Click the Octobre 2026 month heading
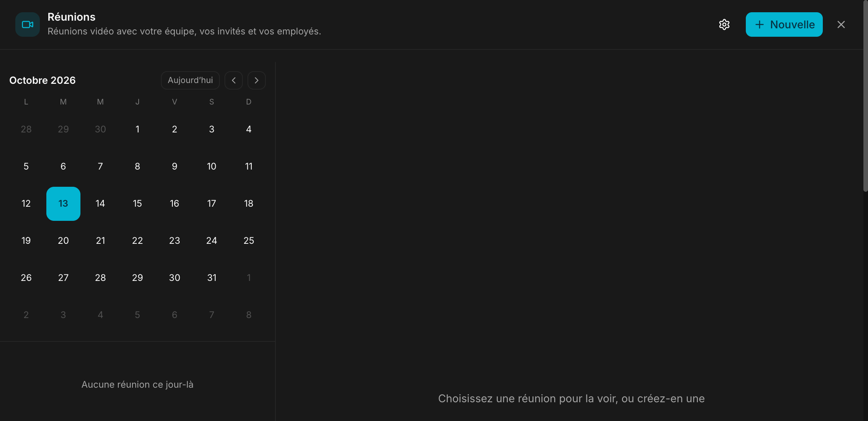Screen dimensions: 868x421 click(x=43, y=80)
